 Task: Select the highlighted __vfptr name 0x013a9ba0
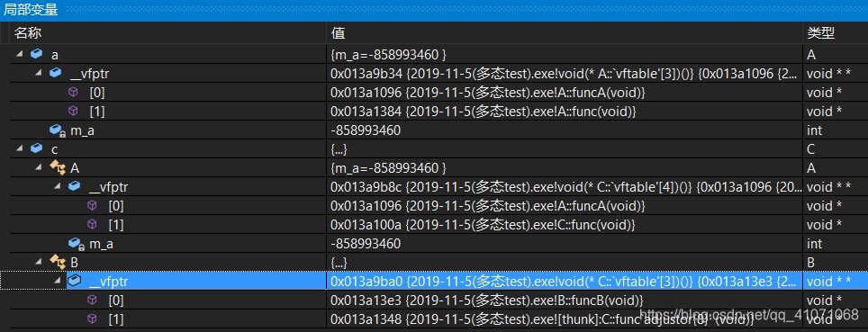pyautogui.click(x=108, y=282)
